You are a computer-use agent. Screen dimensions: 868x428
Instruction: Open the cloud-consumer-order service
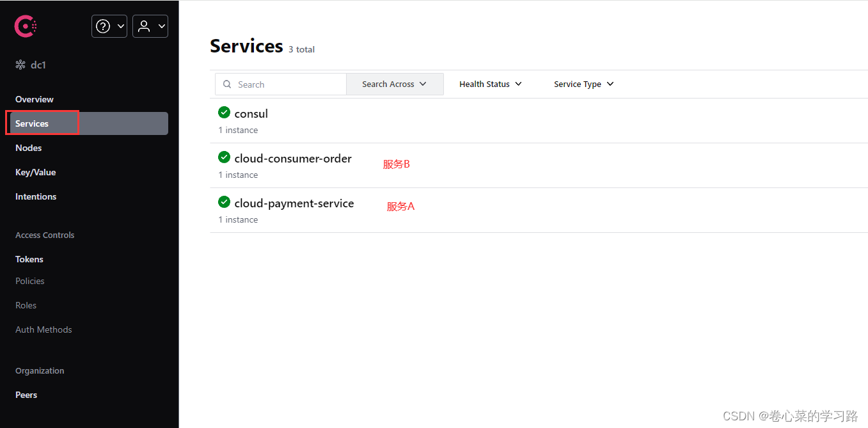pyautogui.click(x=293, y=158)
